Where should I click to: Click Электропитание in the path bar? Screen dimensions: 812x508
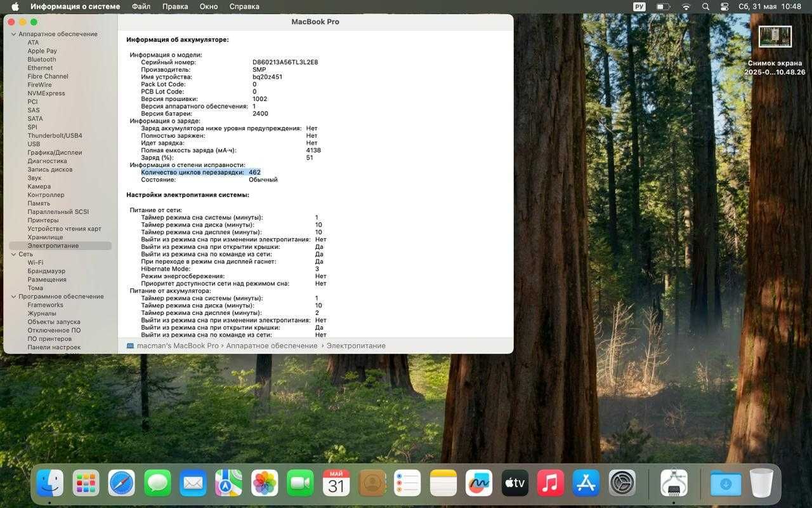pos(356,346)
